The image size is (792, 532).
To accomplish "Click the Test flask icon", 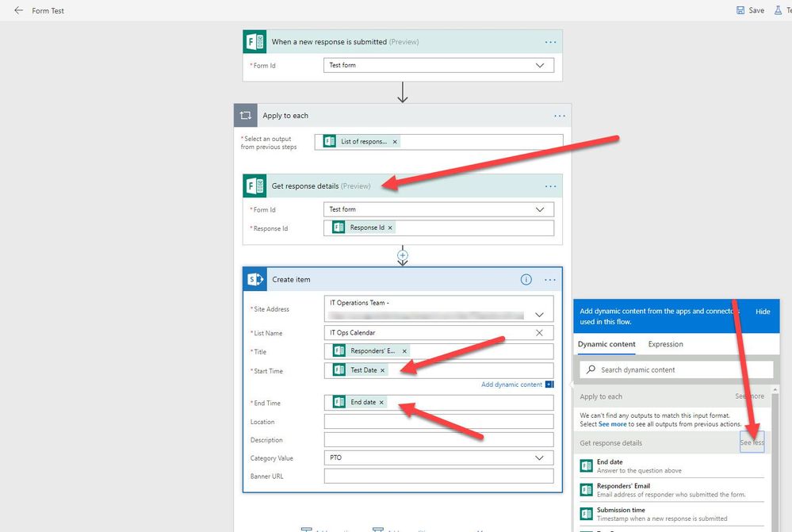I will coord(778,10).
